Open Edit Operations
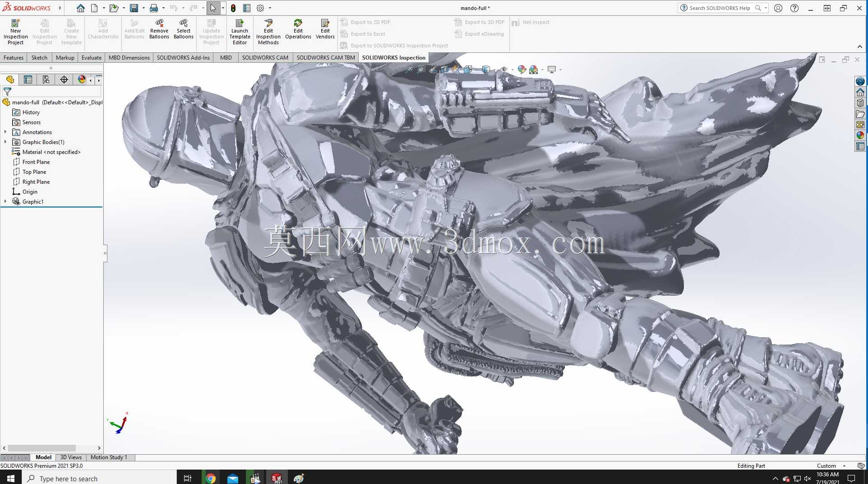The height and width of the screenshot is (484, 868). click(298, 29)
